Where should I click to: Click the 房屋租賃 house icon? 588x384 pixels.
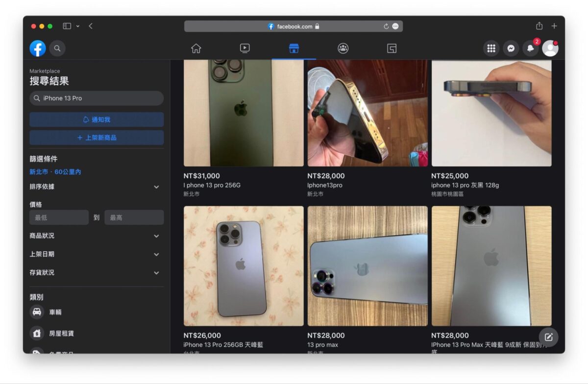[x=37, y=334]
